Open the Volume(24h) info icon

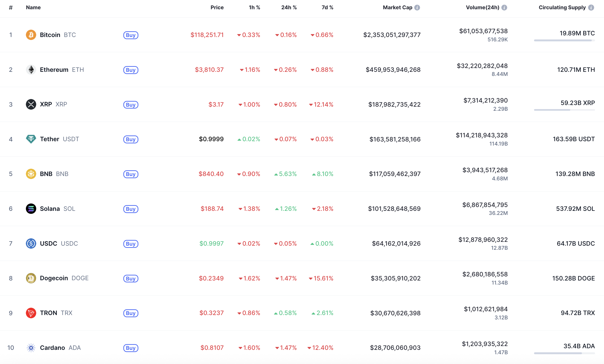pyautogui.click(x=504, y=8)
